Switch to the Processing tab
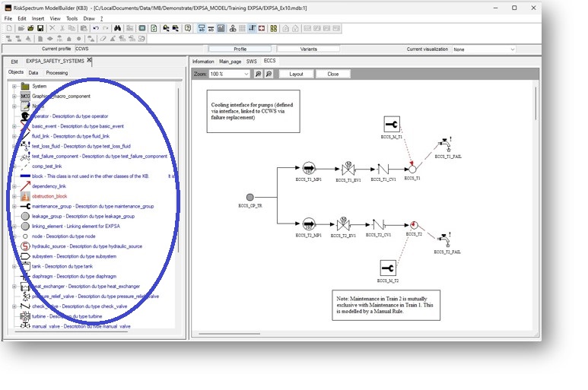 click(x=56, y=73)
